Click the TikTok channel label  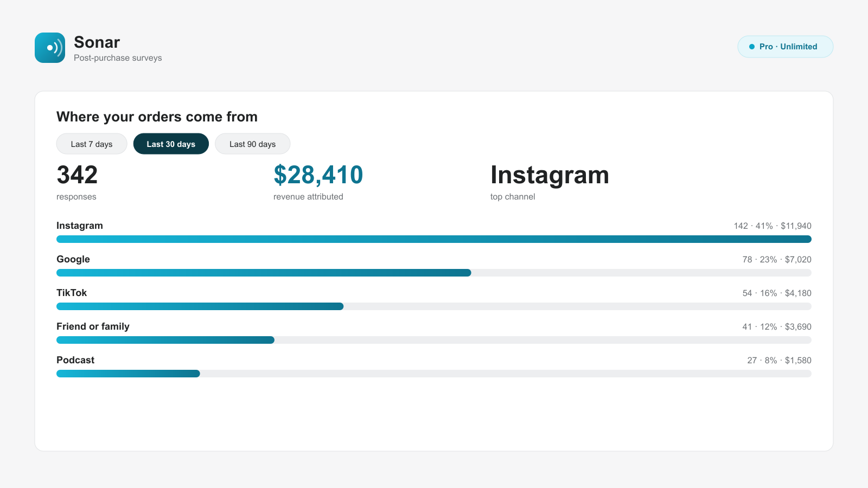72,293
